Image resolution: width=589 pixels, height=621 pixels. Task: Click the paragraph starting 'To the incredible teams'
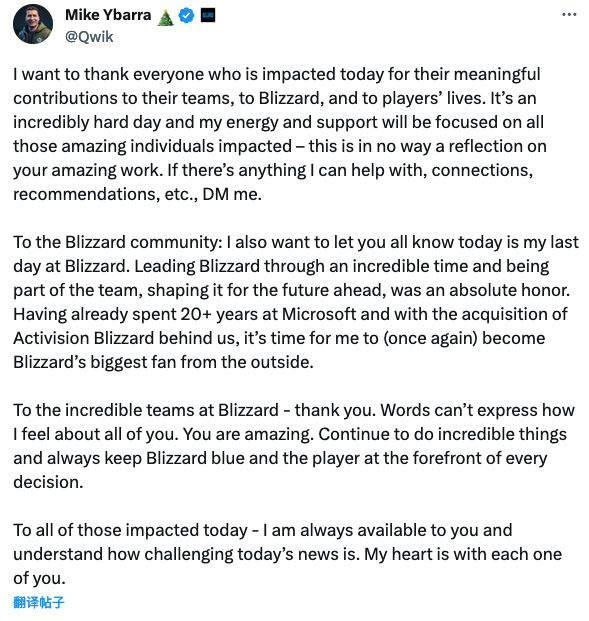294,446
